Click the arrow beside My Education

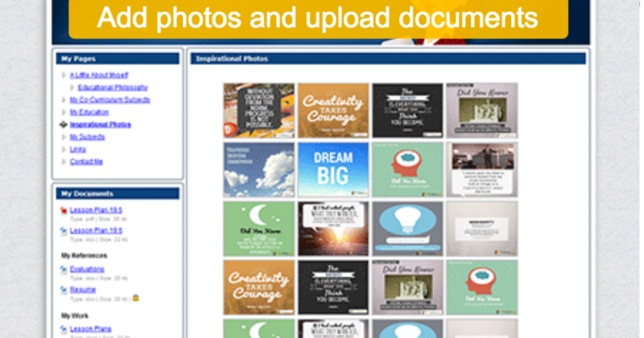click(64, 112)
